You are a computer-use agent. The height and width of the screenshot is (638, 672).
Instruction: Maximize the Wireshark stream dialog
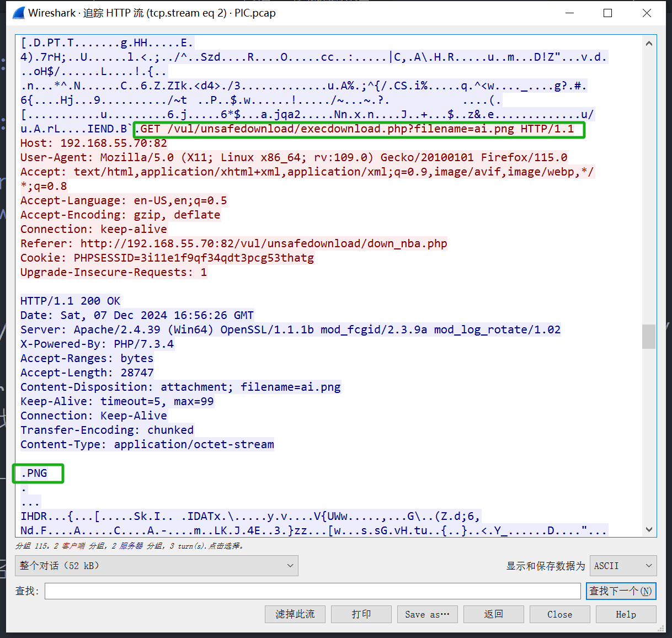point(607,13)
